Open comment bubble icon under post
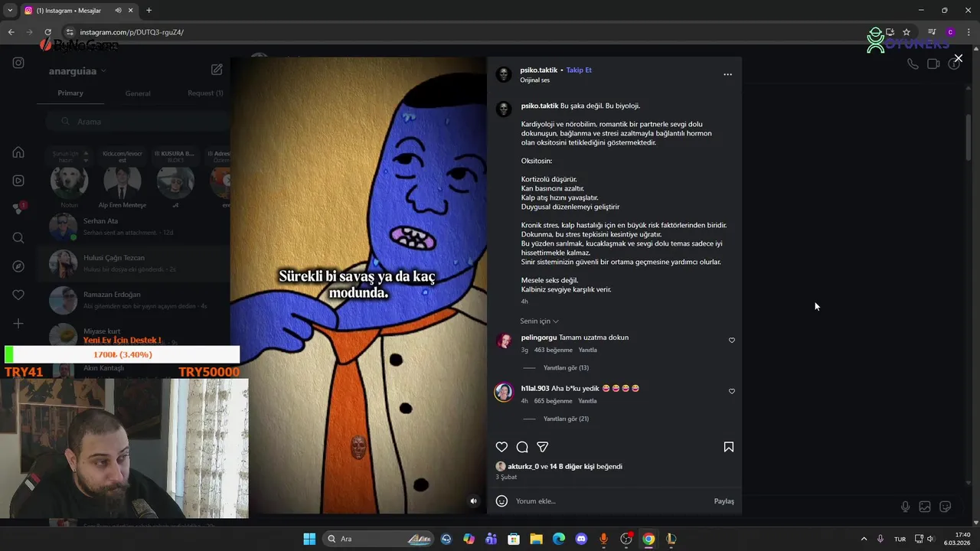 click(x=522, y=447)
